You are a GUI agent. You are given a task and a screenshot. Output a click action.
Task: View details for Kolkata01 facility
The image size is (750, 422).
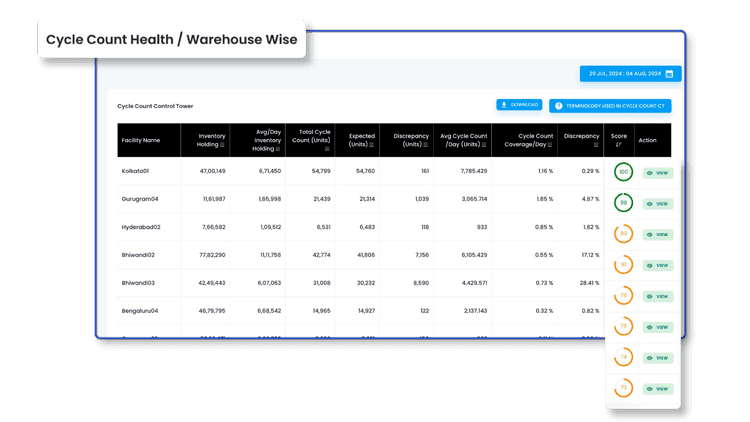point(657,173)
